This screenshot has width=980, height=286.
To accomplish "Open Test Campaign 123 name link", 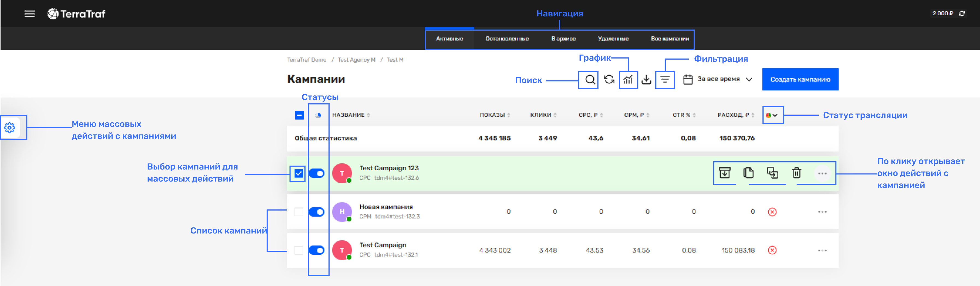I will (x=389, y=168).
